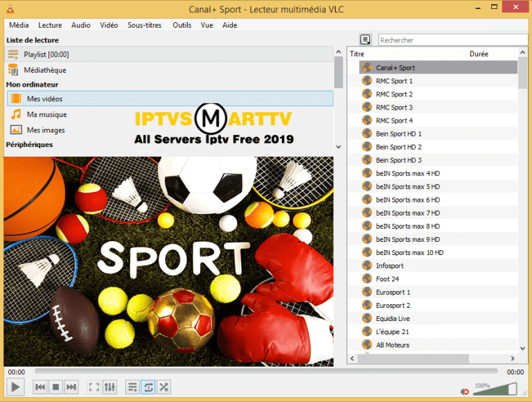Screen dimensions: 532x402
Task: Click the RMC Sport 4 globe icon
Action: (x=366, y=120)
